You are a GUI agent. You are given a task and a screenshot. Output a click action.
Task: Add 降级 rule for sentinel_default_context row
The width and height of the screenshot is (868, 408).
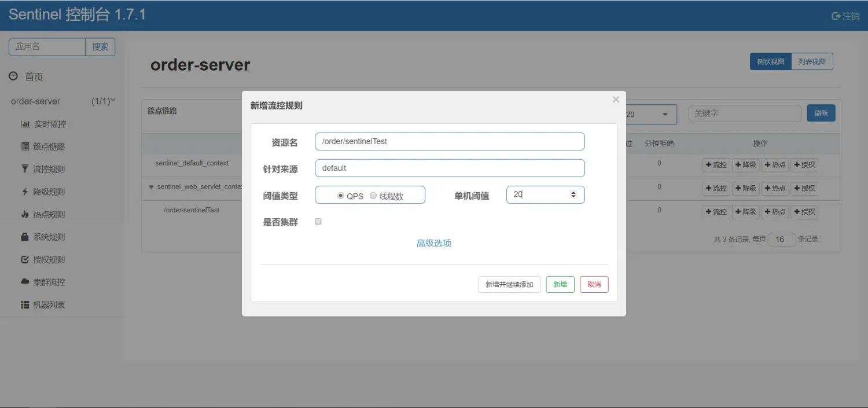tap(746, 165)
